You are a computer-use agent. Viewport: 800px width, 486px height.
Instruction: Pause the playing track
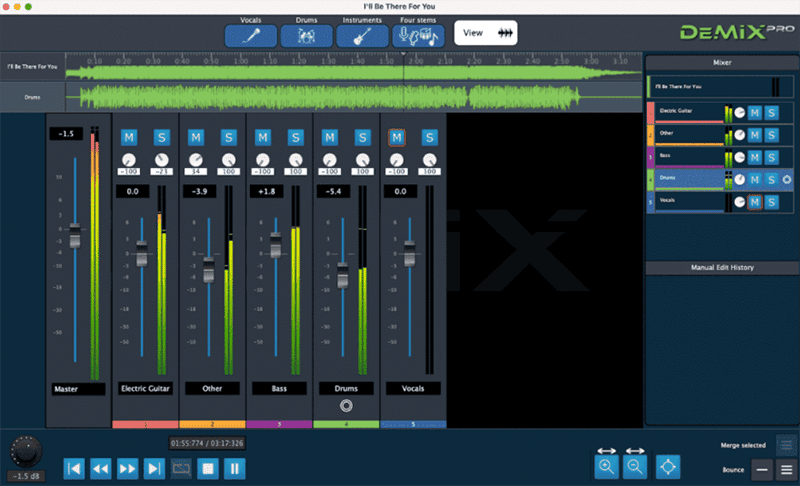point(234,469)
